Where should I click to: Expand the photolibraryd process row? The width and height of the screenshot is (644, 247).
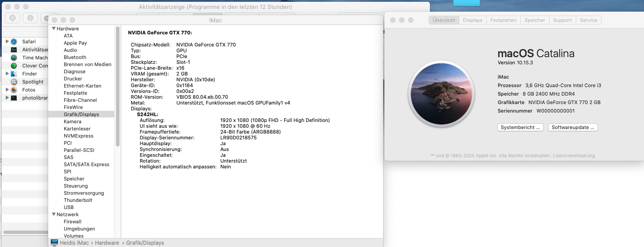7,98
